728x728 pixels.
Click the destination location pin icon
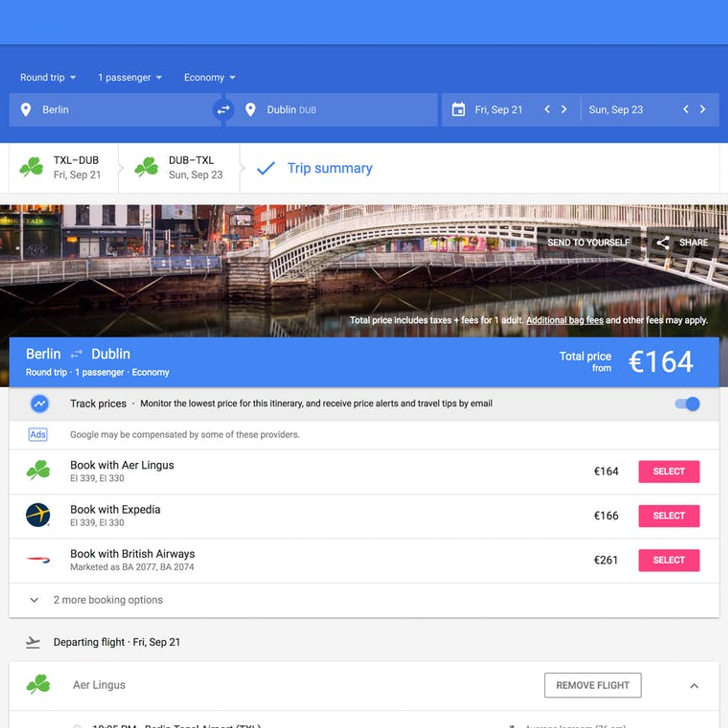tap(250, 110)
